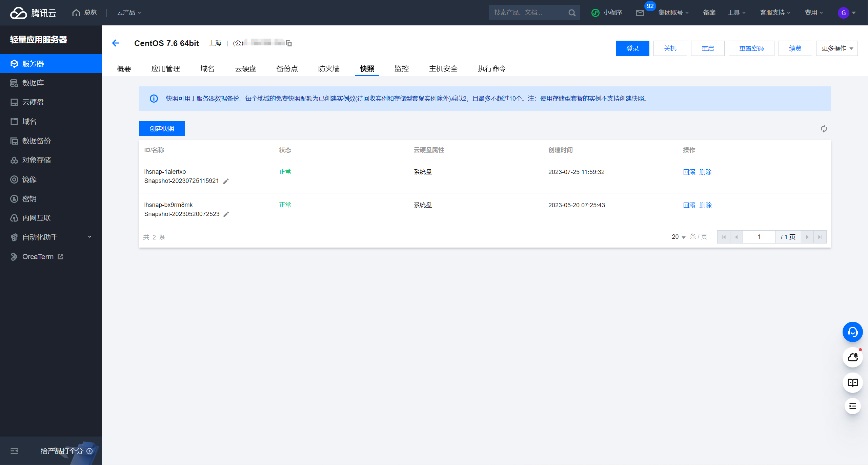
Task: Go to the previous page
Action: coord(736,237)
